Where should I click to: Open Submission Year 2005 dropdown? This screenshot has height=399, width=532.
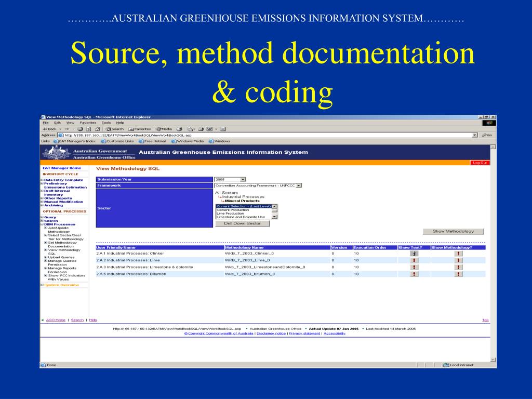coord(230,179)
